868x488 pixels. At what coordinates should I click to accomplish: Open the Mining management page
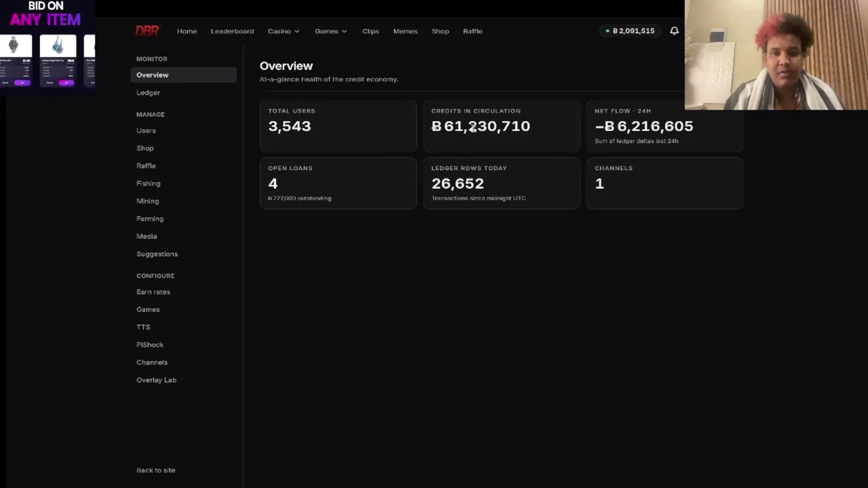148,201
